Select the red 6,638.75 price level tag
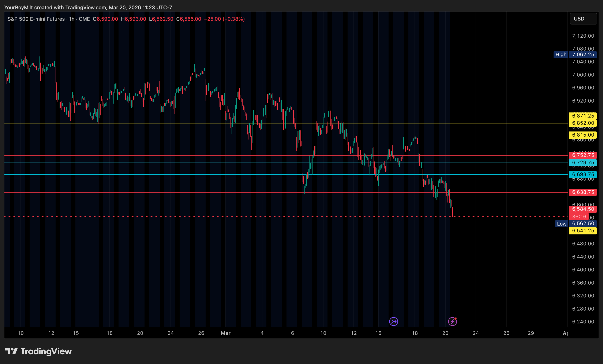 point(583,192)
